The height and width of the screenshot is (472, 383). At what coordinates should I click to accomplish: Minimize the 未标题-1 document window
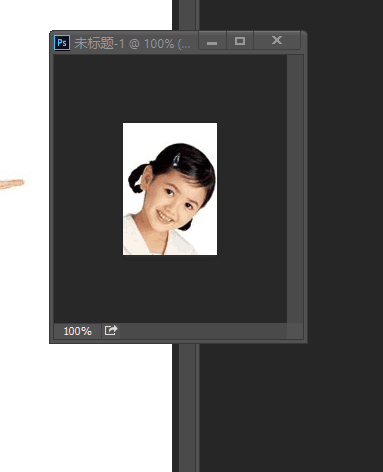(212, 41)
